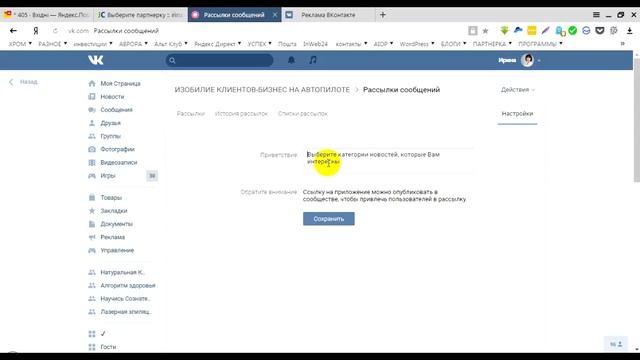Open the music note player icon

point(313,60)
